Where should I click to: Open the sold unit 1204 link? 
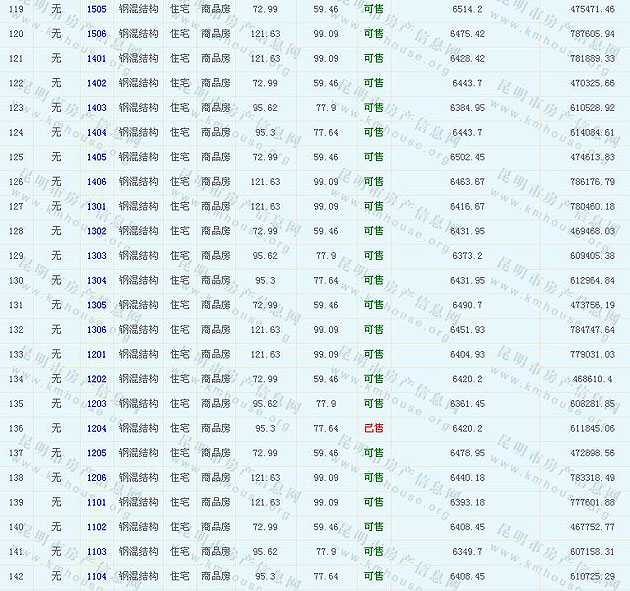pyautogui.click(x=96, y=428)
